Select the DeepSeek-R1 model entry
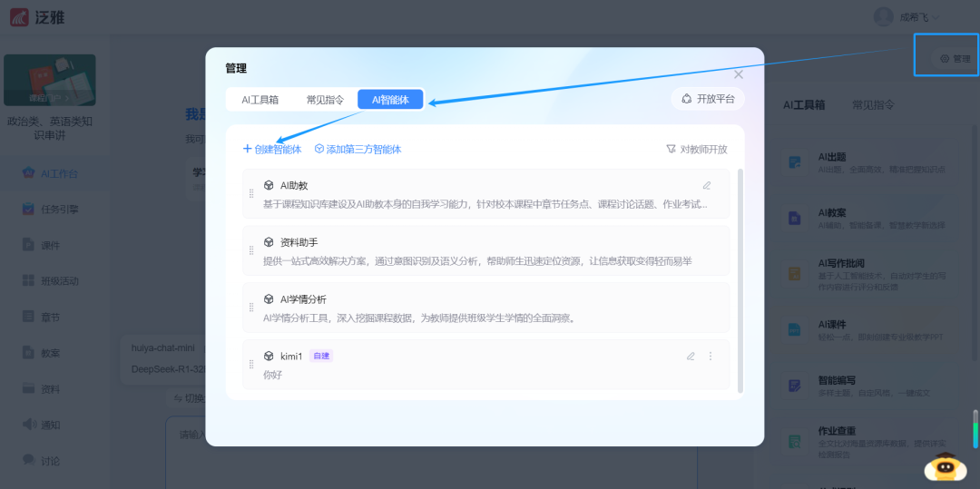Image resolution: width=980 pixels, height=489 pixels. (168, 369)
